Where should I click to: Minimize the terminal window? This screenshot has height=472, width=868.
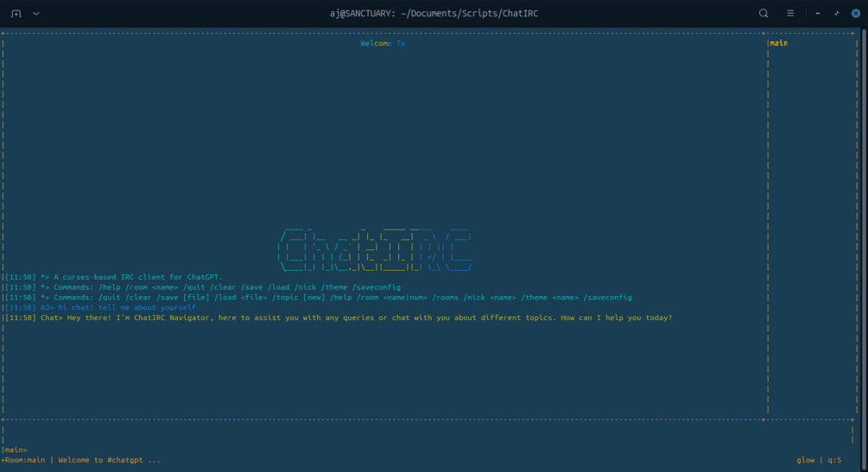point(818,13)
